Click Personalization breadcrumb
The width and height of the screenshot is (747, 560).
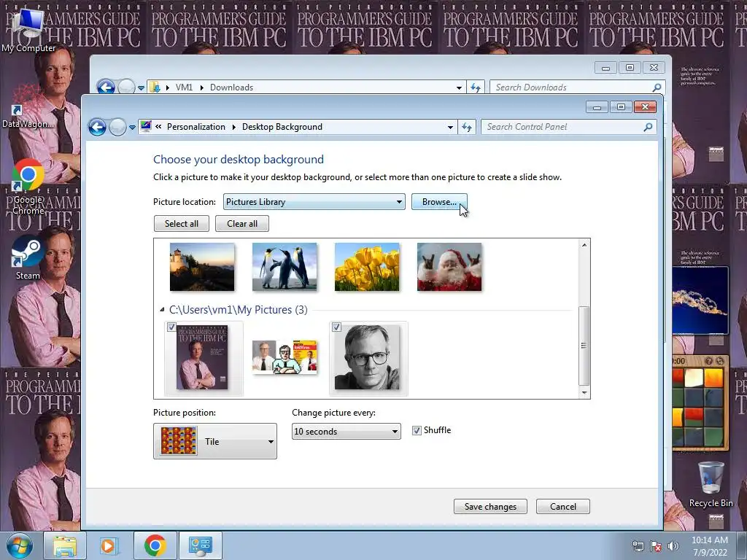(x=196, y=127)
